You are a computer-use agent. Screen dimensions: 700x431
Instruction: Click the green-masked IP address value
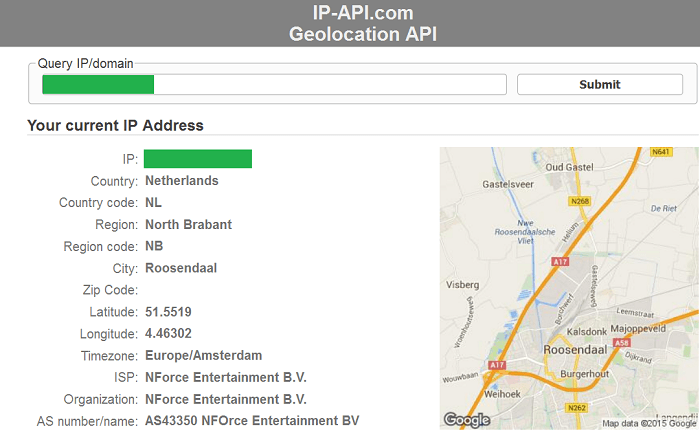tap(198, 159)
